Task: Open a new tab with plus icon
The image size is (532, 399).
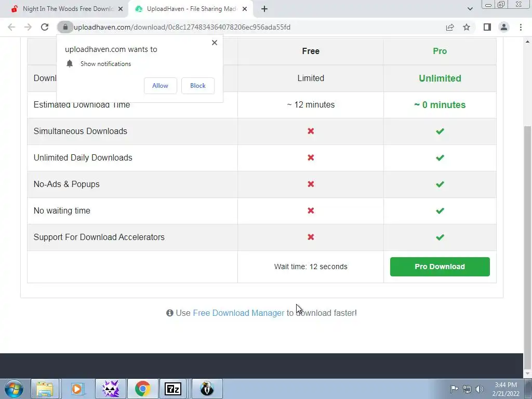Action: click(x=264, y=9)
